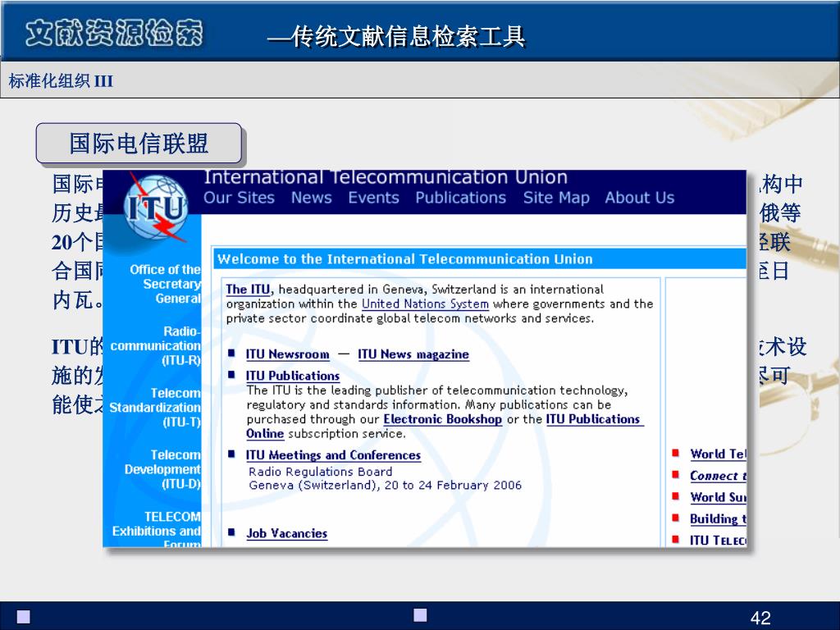Open the About Us page
The width and height of the screenshot is (840, 630).
pyautogui.click(x=640, y=198)
